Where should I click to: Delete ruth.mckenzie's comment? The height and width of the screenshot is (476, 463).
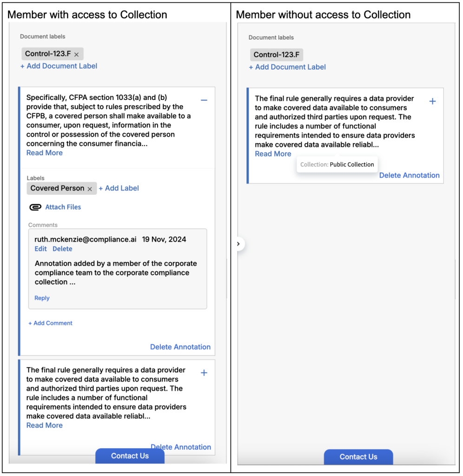click(x=62, y=249)
